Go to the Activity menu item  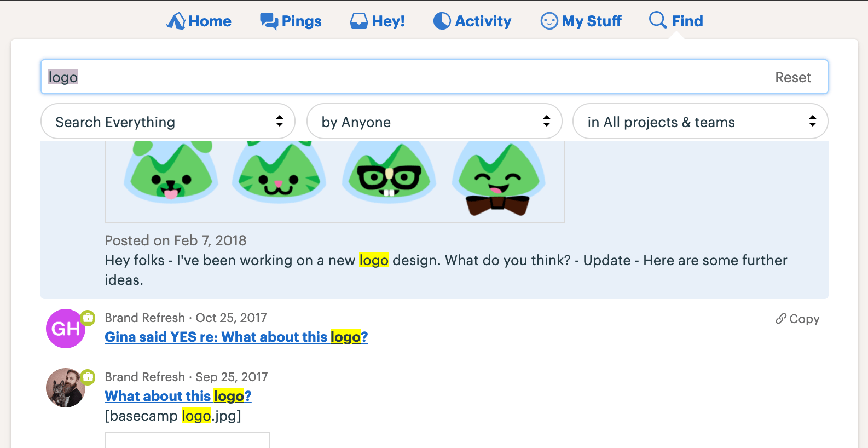pyautogui.click(x=483, y=21)
